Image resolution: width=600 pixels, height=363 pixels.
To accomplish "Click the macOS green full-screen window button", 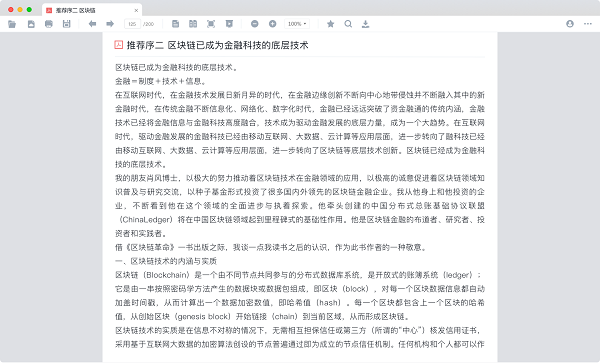I will [x=29, y=10].
